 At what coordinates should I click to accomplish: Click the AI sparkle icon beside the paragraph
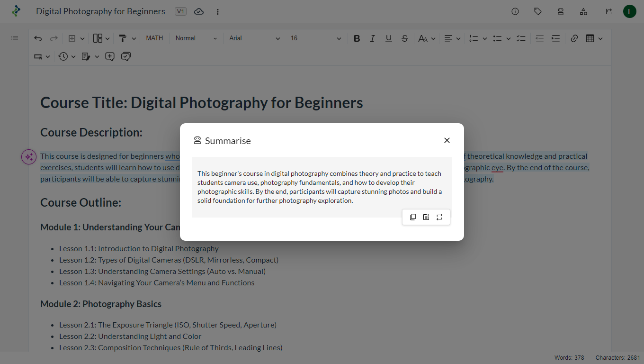(29, 157)
